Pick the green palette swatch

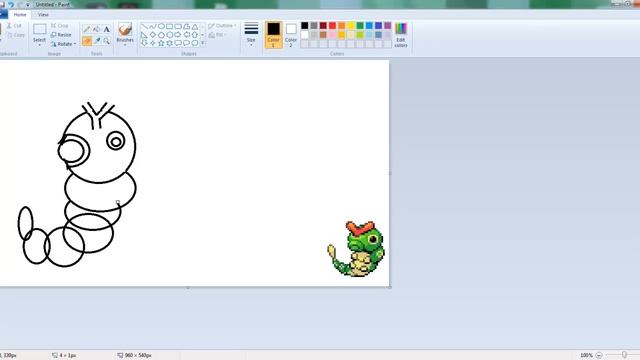coord(360,25)
